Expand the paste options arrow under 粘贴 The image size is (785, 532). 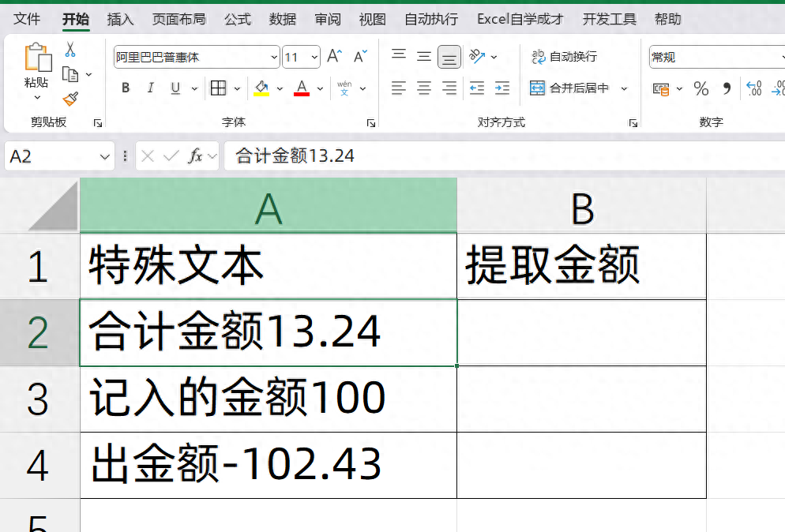pos(38,98)
